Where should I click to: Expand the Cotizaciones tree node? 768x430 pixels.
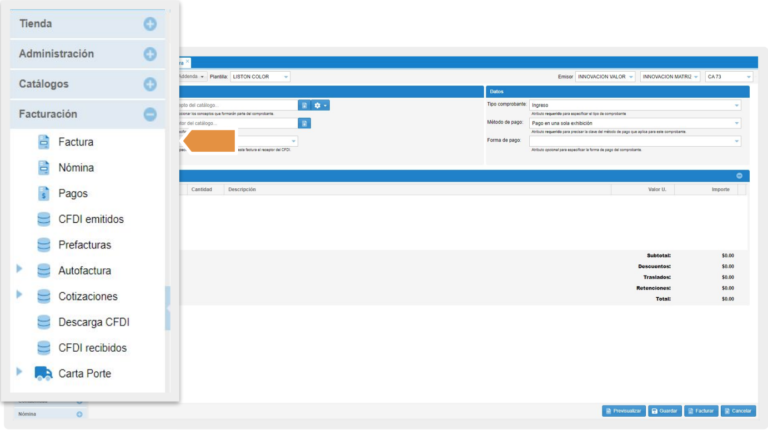point(19,296)
